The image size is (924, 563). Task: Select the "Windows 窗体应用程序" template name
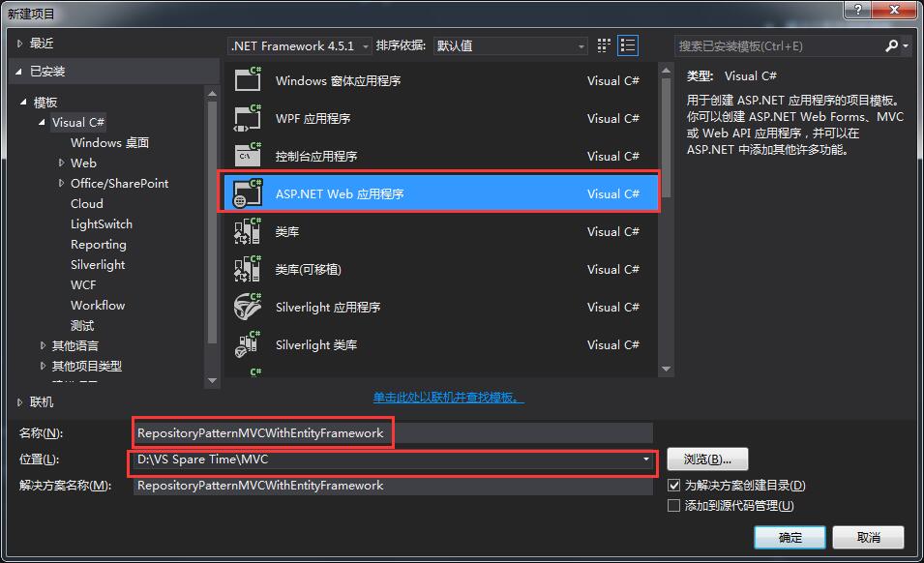click(x=339, y=80)
